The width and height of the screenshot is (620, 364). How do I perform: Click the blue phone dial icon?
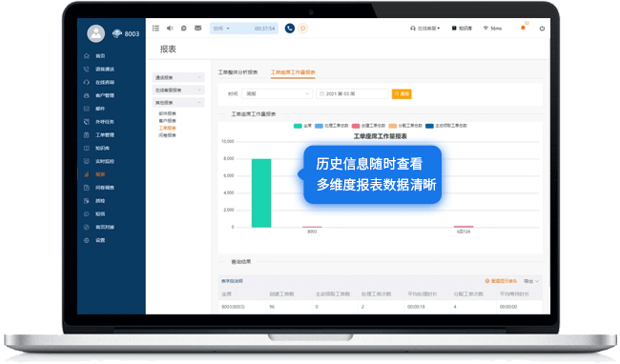[290, 28]
